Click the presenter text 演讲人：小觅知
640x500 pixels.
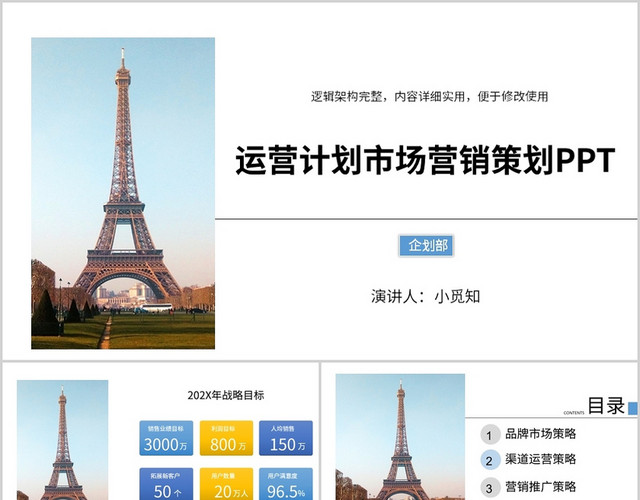pos(425,297)
